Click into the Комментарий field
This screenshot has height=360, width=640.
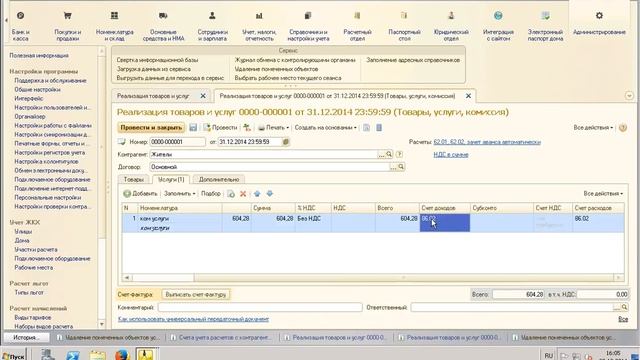click(260, 307)
